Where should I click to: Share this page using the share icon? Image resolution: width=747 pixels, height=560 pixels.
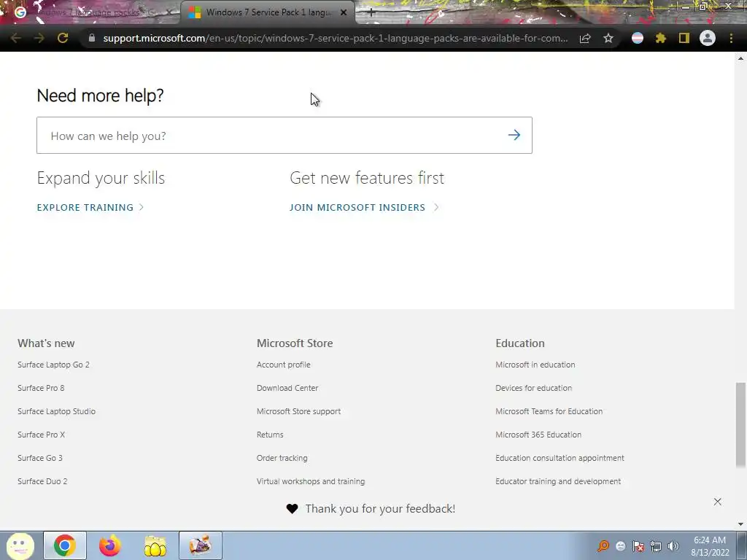click(585, 38)
